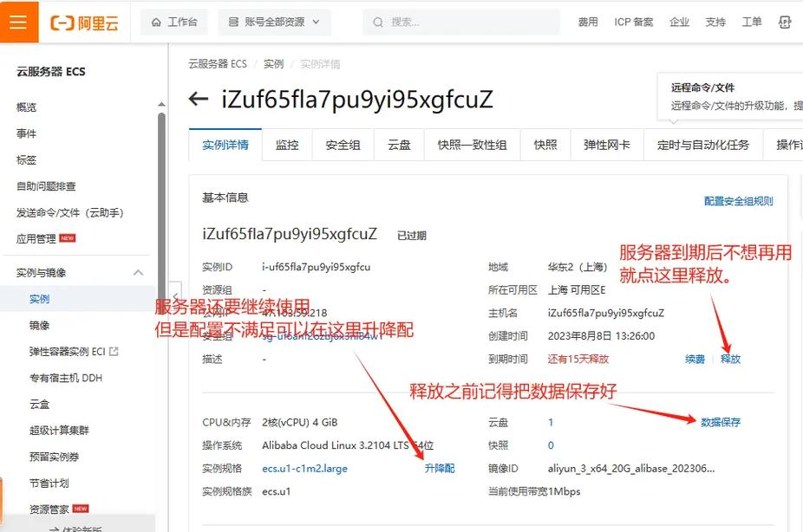Click the sidebar scroll-up arrow
Screen dimensions: 803x532
161,104
